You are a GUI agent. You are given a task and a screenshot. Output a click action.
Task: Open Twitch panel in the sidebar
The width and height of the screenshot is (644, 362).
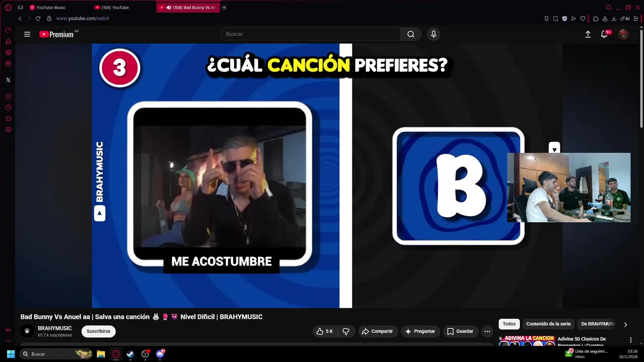click(x=8, y=52)
